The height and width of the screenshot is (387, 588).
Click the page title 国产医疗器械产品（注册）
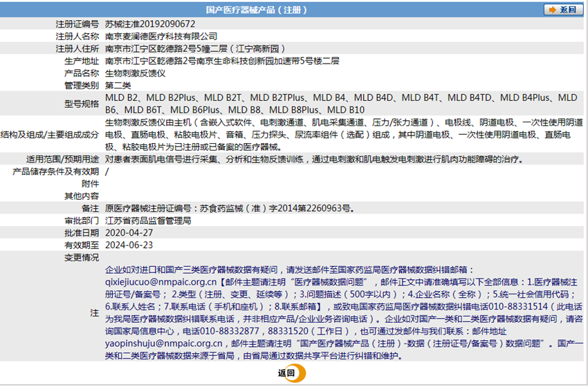[x=257, y=10]
